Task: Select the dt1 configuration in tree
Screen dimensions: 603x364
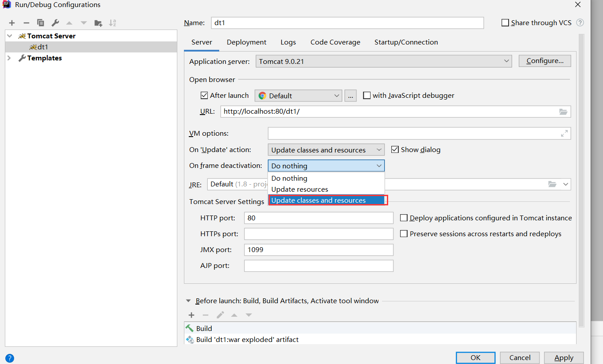Action: (91, 47)
